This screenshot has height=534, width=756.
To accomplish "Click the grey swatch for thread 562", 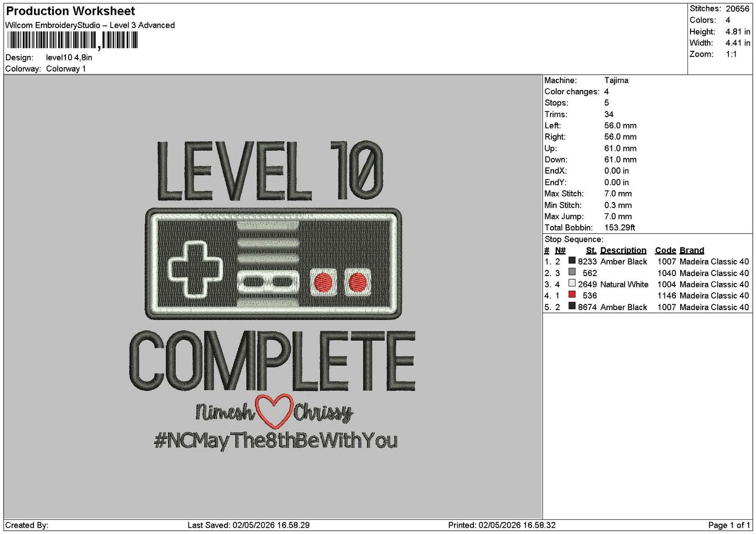I will (x=572, y=272).
